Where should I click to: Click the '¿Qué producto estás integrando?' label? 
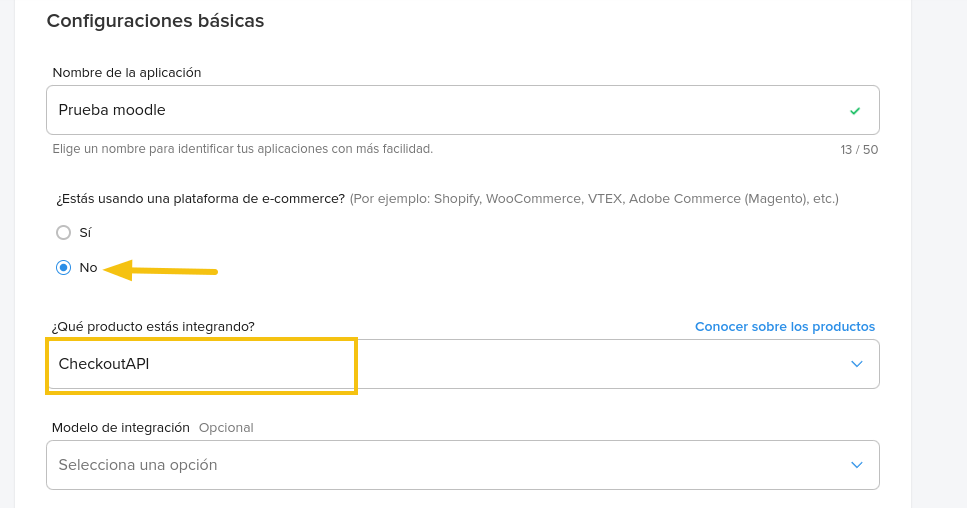(x=153, y=327)
